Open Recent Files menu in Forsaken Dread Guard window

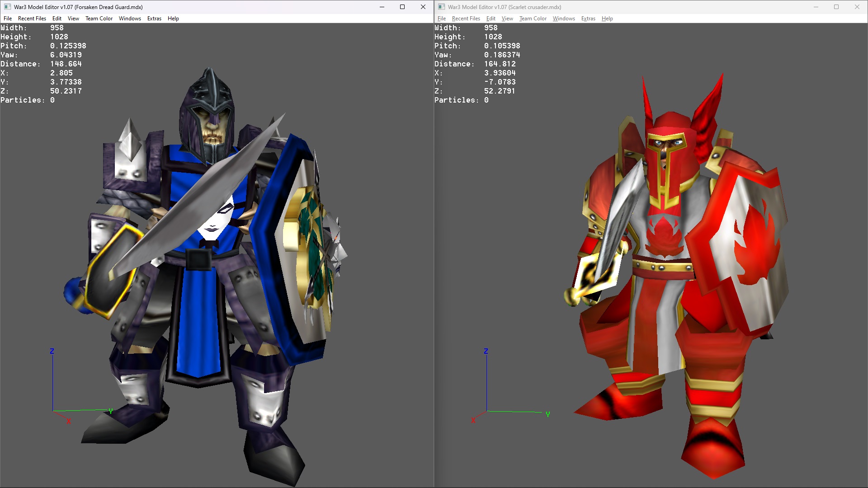click(x=32, y=19)
